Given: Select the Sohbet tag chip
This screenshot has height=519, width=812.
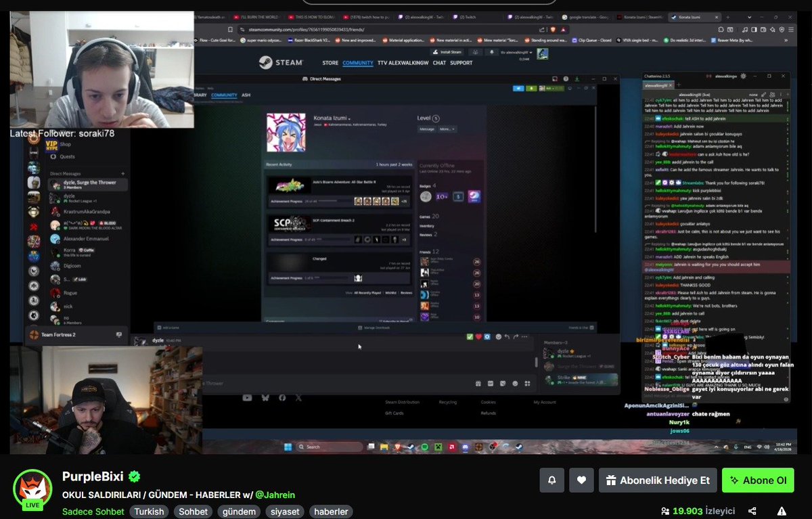Looking at the screenshot, I should click(194, 512).
